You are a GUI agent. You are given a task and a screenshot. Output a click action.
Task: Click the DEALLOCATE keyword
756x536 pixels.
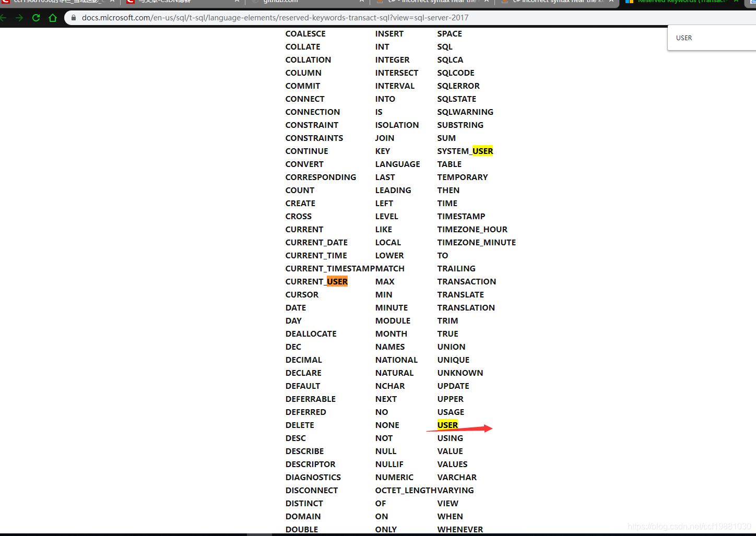coord(311,334)
